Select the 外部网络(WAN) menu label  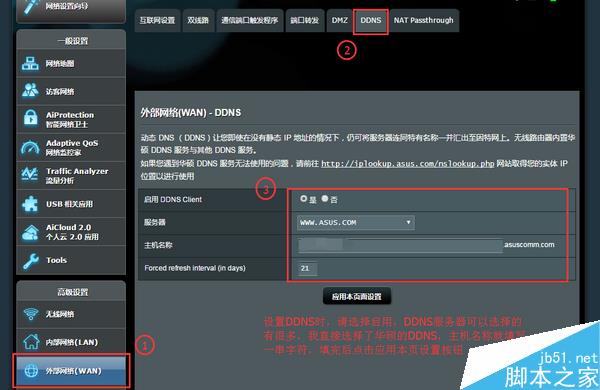click(73, 371)
